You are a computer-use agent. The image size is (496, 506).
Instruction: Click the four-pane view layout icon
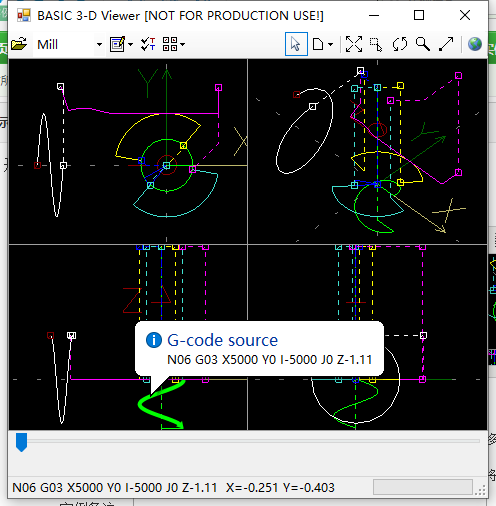[170, 44]
